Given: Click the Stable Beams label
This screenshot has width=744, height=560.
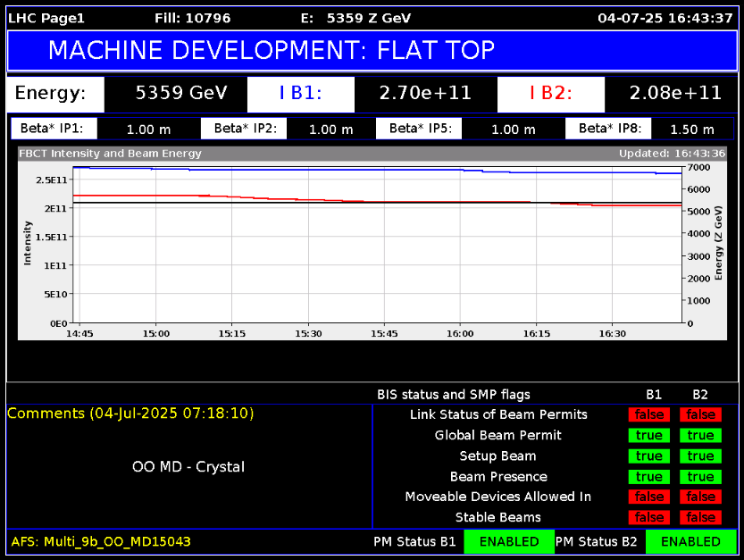Looking at the screenshot, I should 498,517.
